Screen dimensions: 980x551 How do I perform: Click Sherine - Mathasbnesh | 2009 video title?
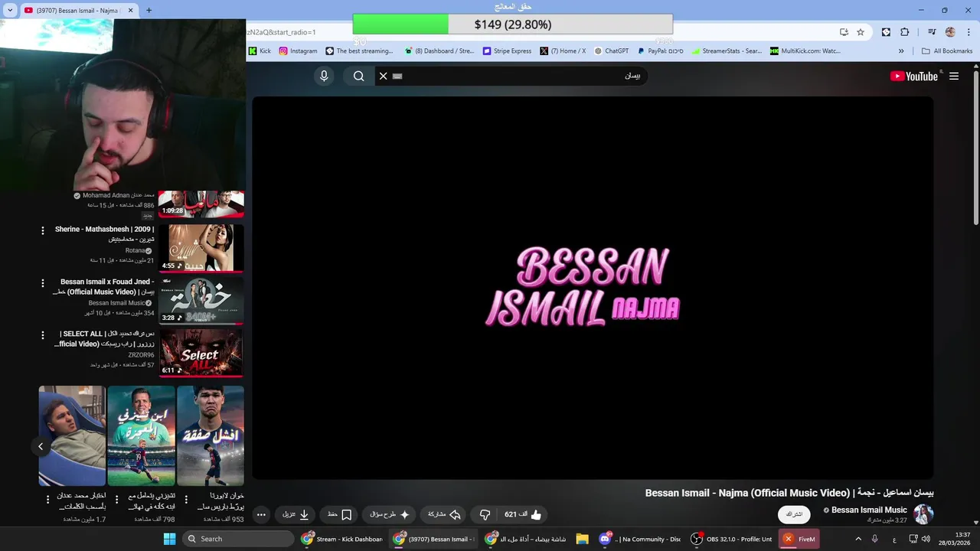(x=104, y=234)
